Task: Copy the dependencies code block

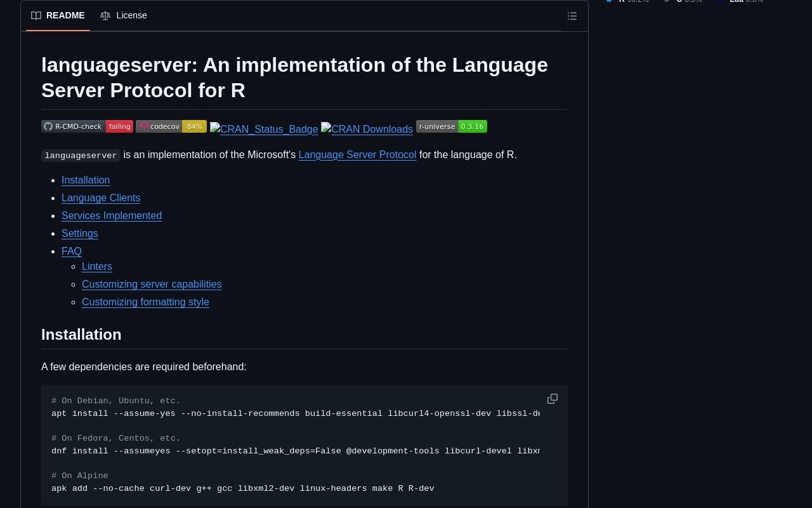Action: (x=553, y=399)
